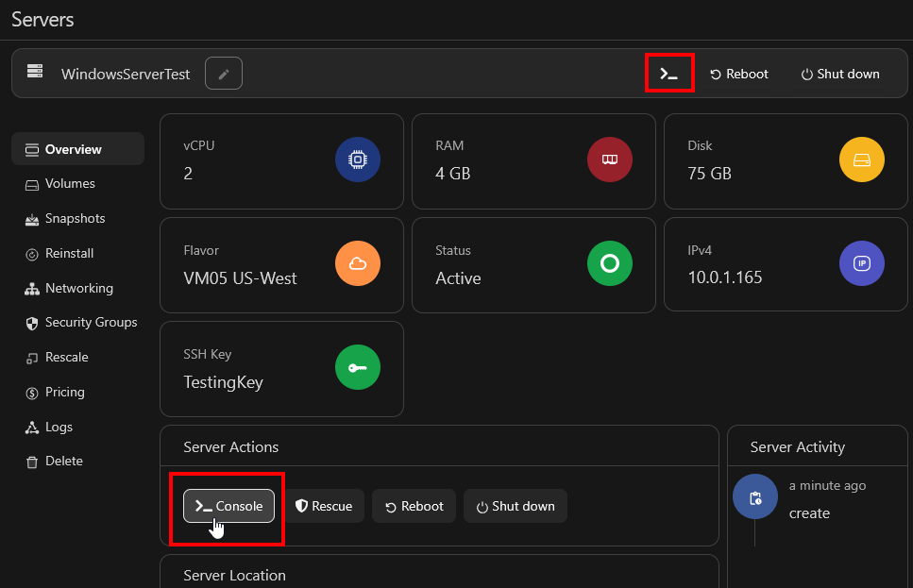The image size is (913, 588).
Task: Click the blue vCPU chip icon
Action: [358, 160]
